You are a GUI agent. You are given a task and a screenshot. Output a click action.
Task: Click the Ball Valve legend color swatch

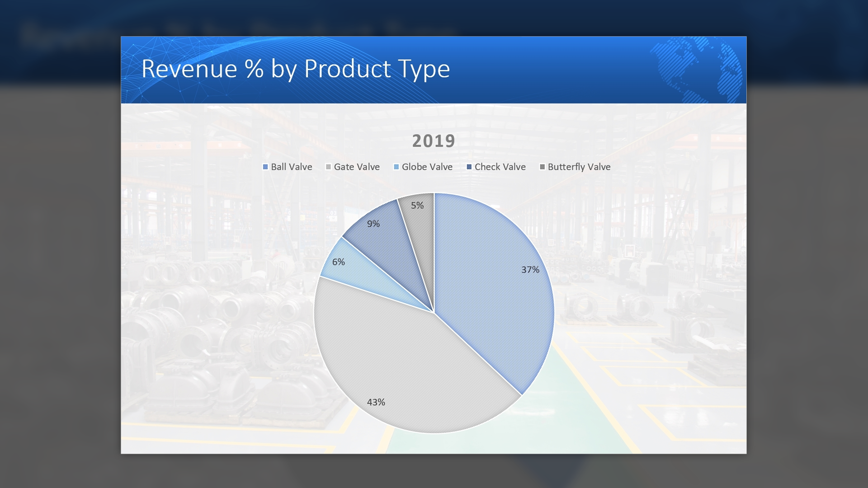(x=265, y=167)
